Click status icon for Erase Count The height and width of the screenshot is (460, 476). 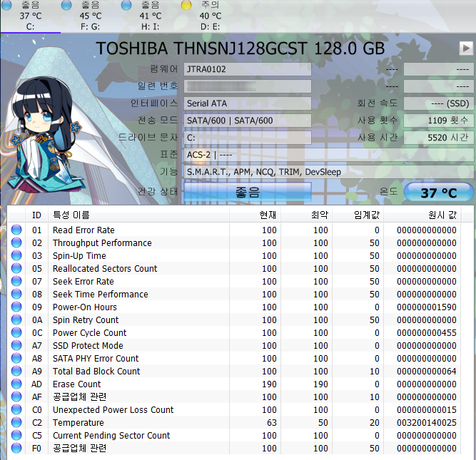pyautogui.click(x=16, y=384)
